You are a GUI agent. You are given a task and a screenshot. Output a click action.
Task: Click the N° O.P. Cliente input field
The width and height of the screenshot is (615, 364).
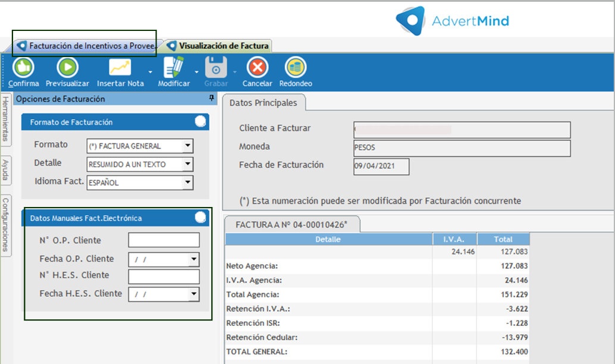click(164, 240)
